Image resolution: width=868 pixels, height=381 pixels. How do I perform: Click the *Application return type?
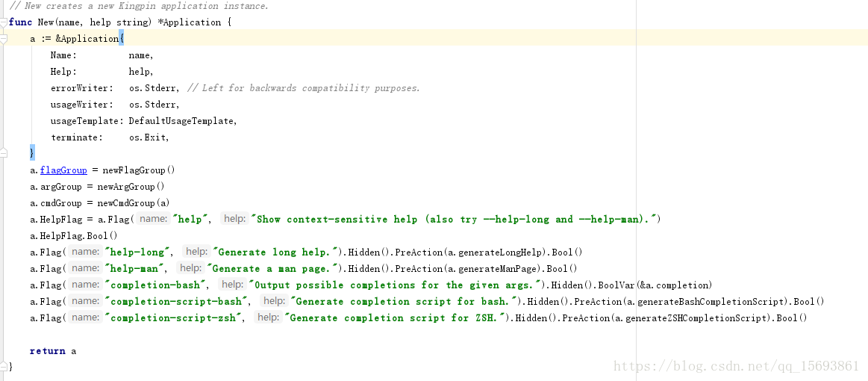[x=189, y=22]
